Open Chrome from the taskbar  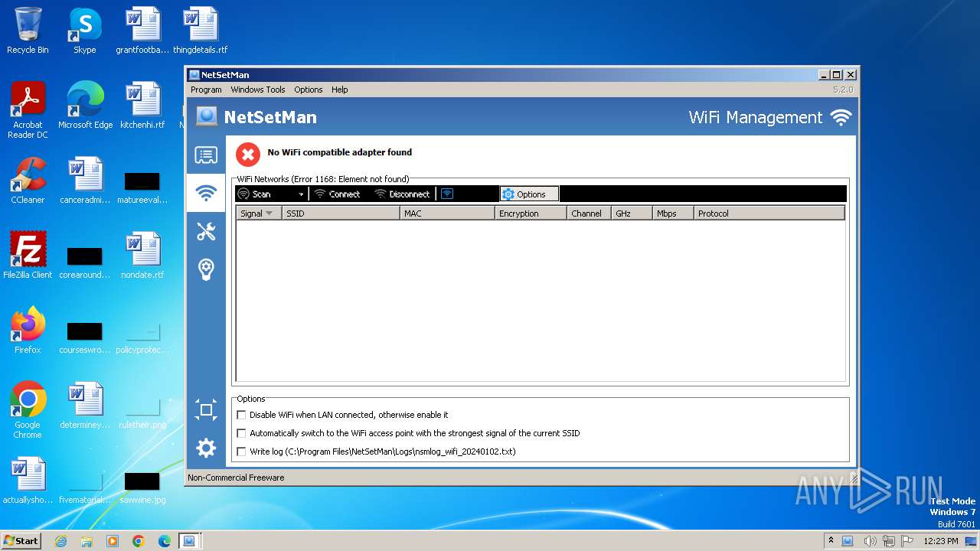pyautogui.click(x=139, y=541)
